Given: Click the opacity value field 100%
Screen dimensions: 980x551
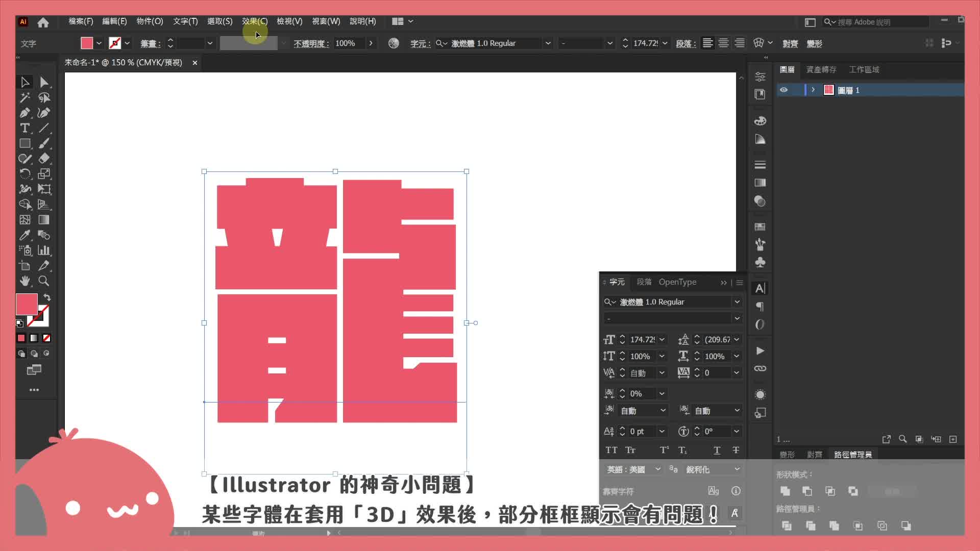Looking at the screenshot, I should (x=349, y=43).
